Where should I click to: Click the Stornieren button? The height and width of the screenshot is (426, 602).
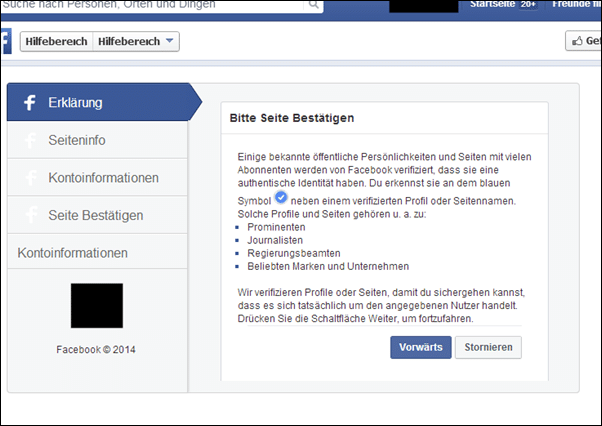click(488, 347)
